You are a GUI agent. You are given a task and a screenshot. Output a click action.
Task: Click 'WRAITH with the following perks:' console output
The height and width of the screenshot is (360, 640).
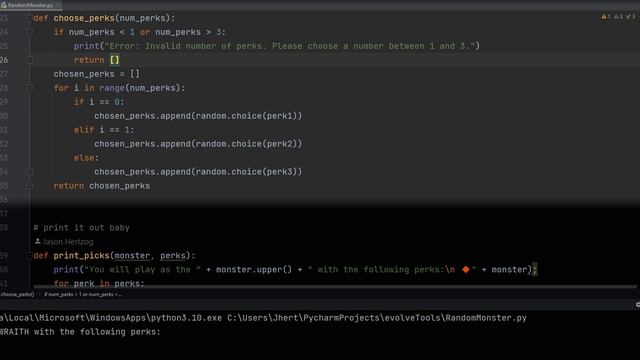coord(80,332)
